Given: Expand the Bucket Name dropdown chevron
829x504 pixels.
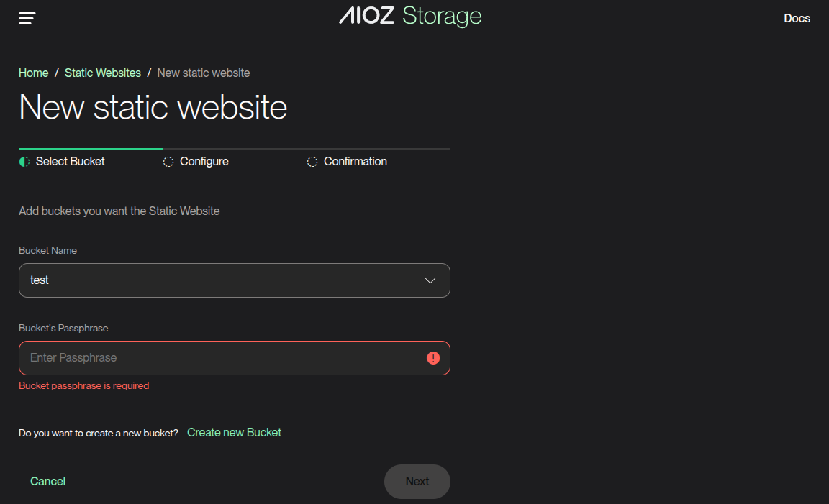Looking at the screenshot, I should (x=430, y=280).
